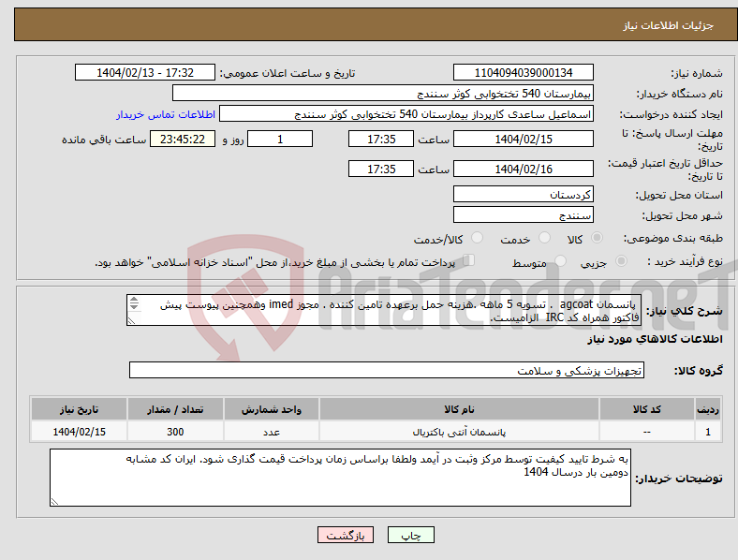The height and width of the screenshot is (560, 738).
Task: Click item name پانسمان آنتی باکتریال
Action: (x=459, y=432)
